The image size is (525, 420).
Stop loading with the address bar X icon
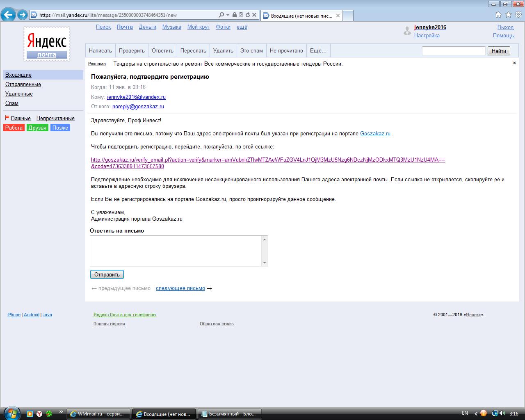pyautogui.click(x=254, y=15)
